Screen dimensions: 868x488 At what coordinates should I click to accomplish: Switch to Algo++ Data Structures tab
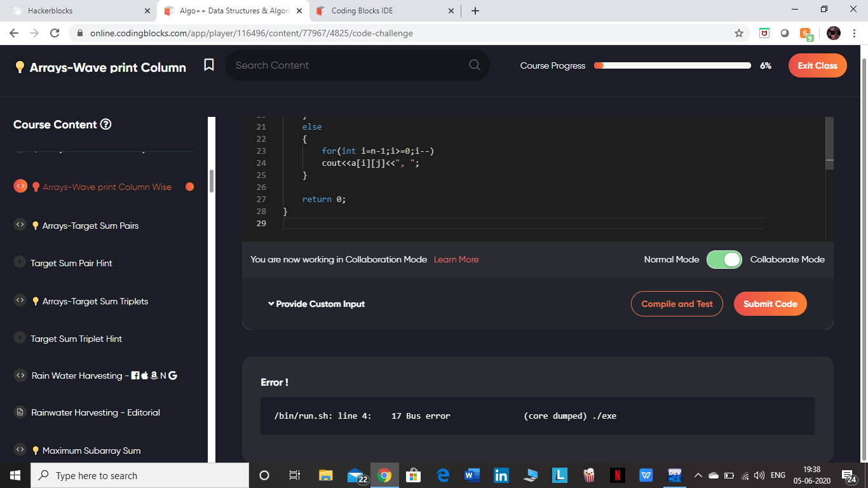(x=233, y=11)
